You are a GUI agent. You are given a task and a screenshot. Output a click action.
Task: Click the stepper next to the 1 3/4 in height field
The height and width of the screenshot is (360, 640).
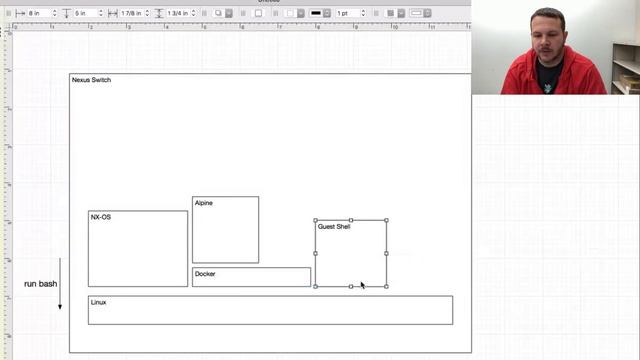[x=193, y=13]
